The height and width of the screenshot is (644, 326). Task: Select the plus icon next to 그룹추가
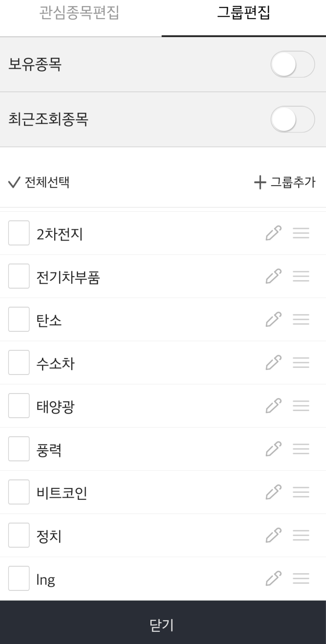pos(260,182)
